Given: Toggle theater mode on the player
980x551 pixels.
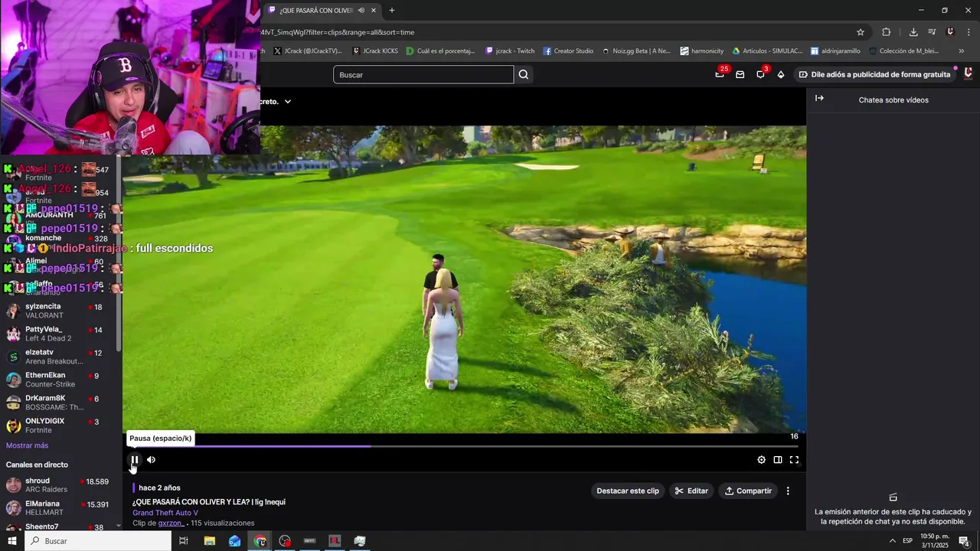Looking at the screenshot, I should pos(778,460).
